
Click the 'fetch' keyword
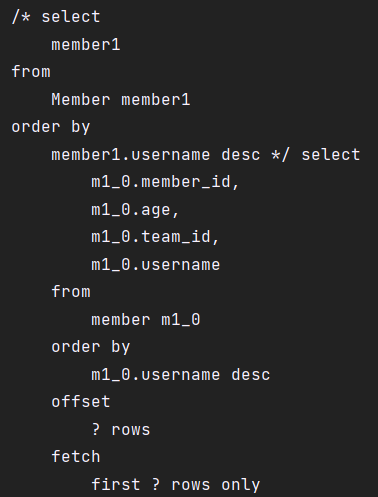pyautogui.click(x=76, y=457)
